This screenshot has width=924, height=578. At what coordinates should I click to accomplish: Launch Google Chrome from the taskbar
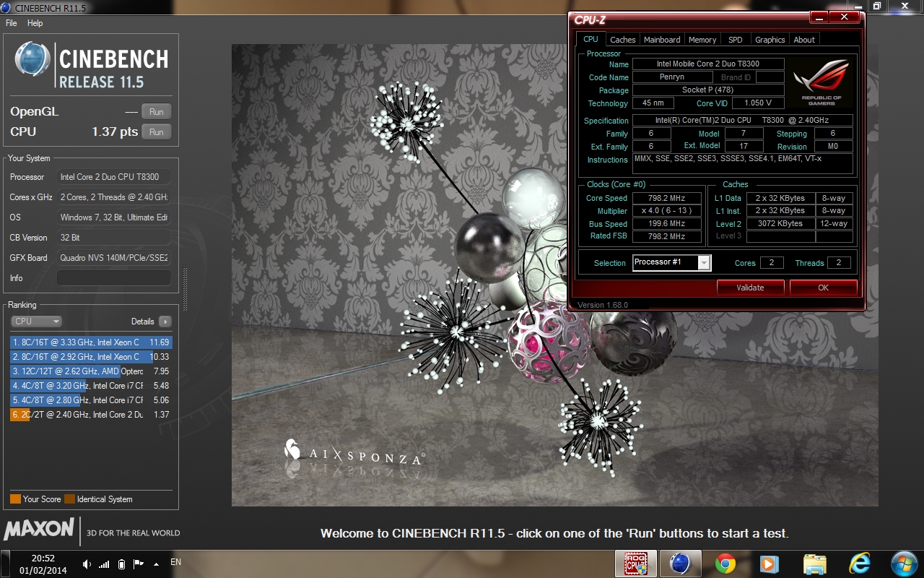(x=725, y=564)
